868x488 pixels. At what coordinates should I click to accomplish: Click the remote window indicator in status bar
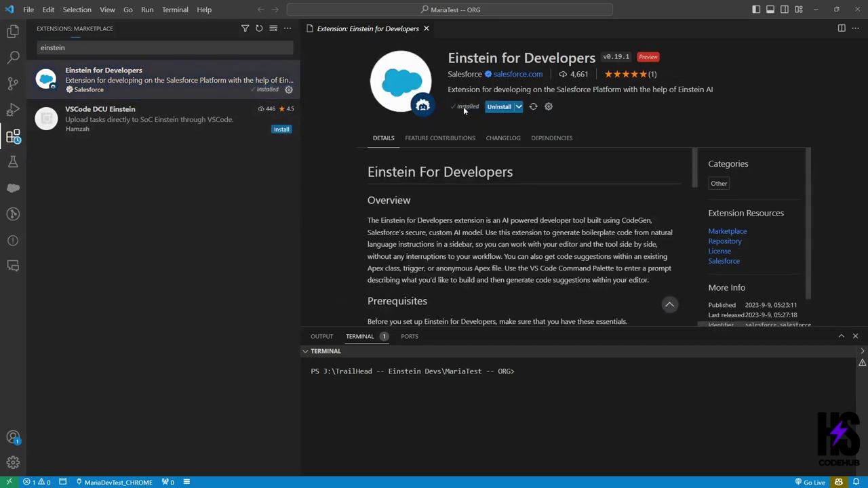pos(9,482)
